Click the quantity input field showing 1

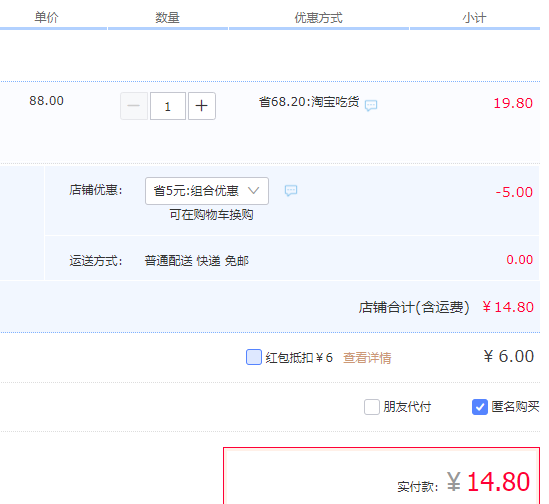click(168, 106)
